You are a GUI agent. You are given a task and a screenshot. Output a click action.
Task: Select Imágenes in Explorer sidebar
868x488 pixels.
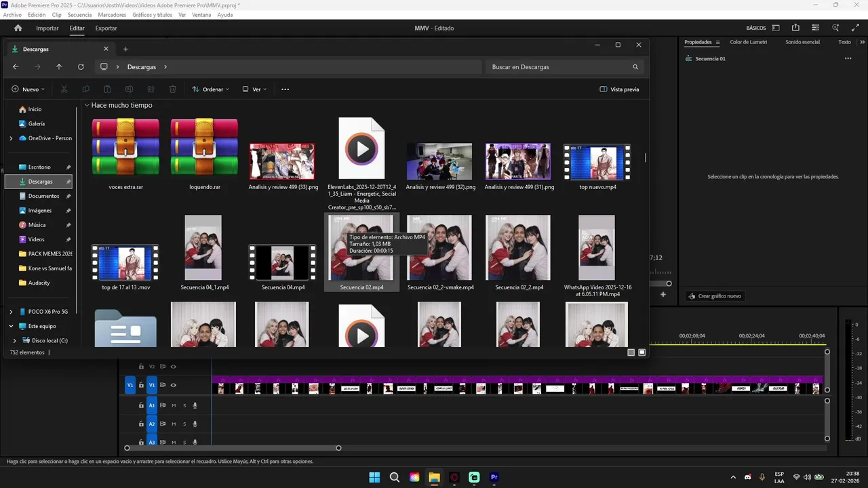click(40, 211)
